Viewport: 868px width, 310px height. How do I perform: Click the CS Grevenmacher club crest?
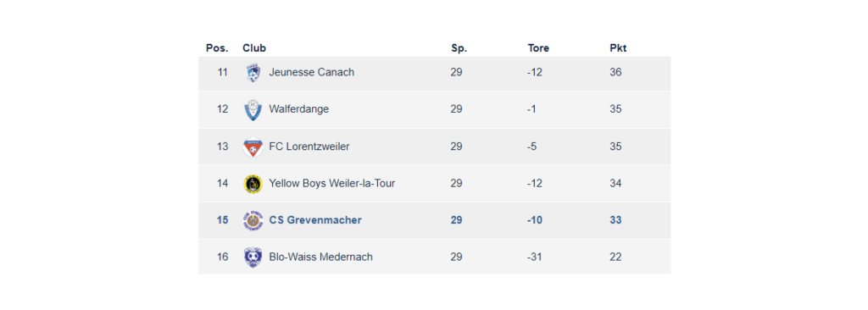(253, 220)
